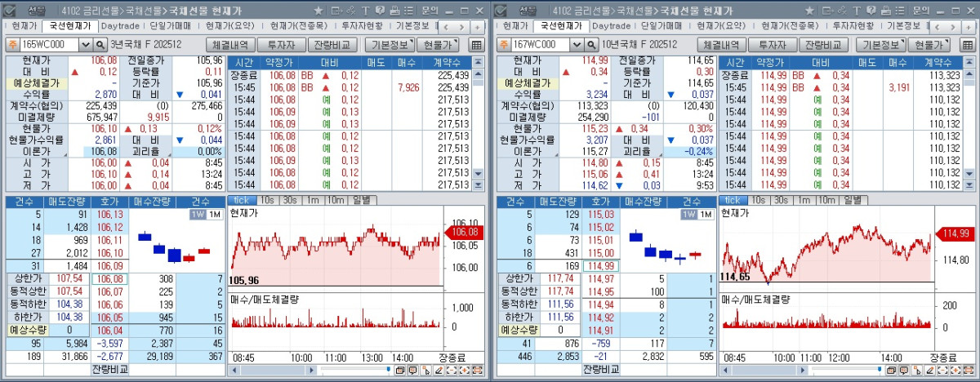The image size is (980, 382).
Task: Open the list menu icon in left title bar
Action: point(408,11)
